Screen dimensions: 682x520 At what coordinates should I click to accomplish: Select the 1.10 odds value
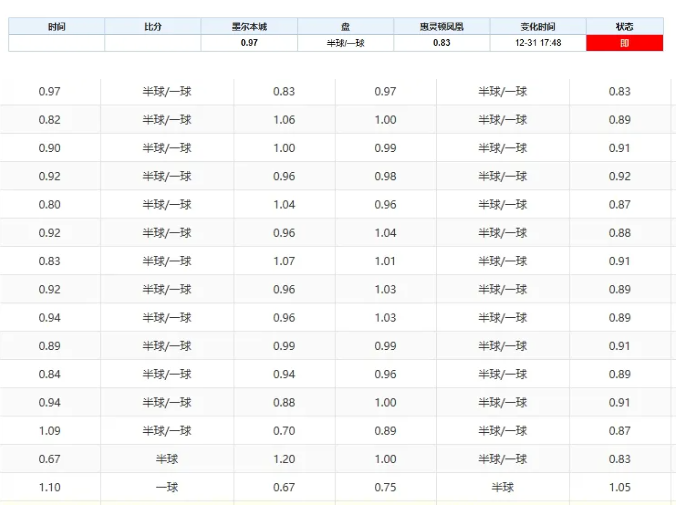coord(49,487)
